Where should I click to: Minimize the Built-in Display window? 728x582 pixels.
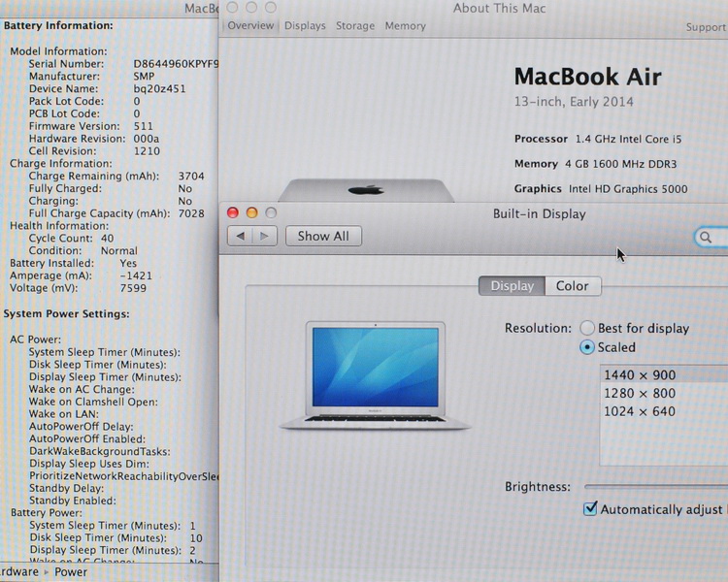tap(252, 212)
